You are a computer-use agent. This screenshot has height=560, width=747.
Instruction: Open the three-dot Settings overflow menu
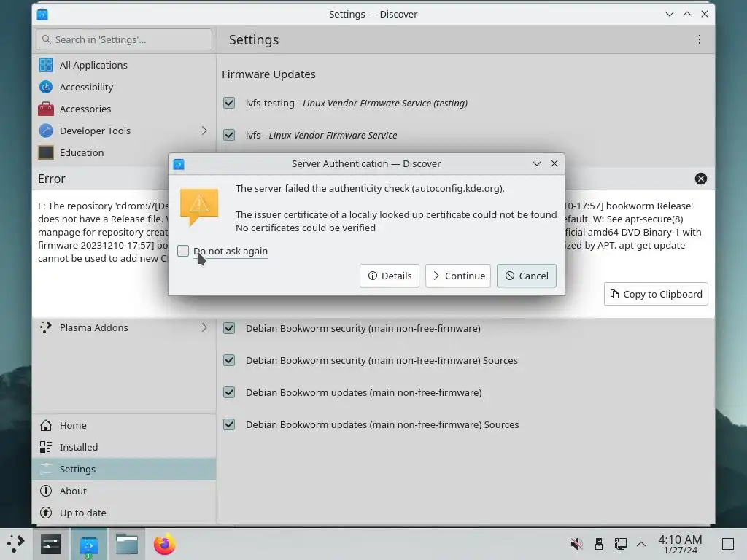click(x=700, y=39)
